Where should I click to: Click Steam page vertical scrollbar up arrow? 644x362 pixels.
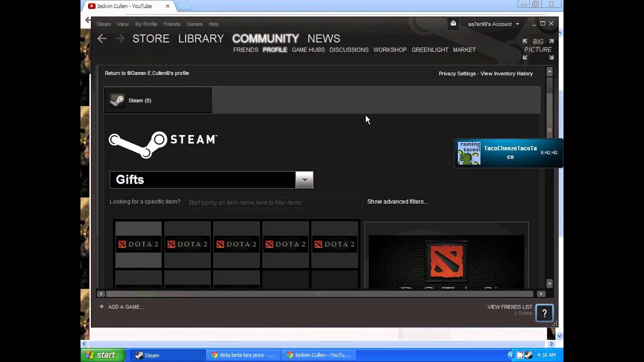(x=549, y=71)
